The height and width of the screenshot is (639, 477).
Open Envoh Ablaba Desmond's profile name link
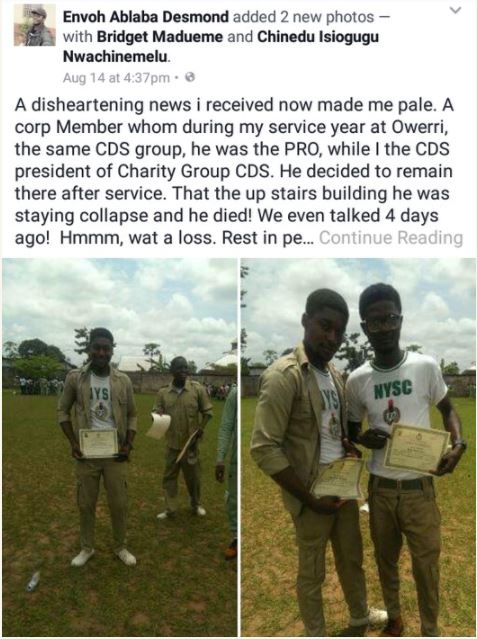click(146, 17)
